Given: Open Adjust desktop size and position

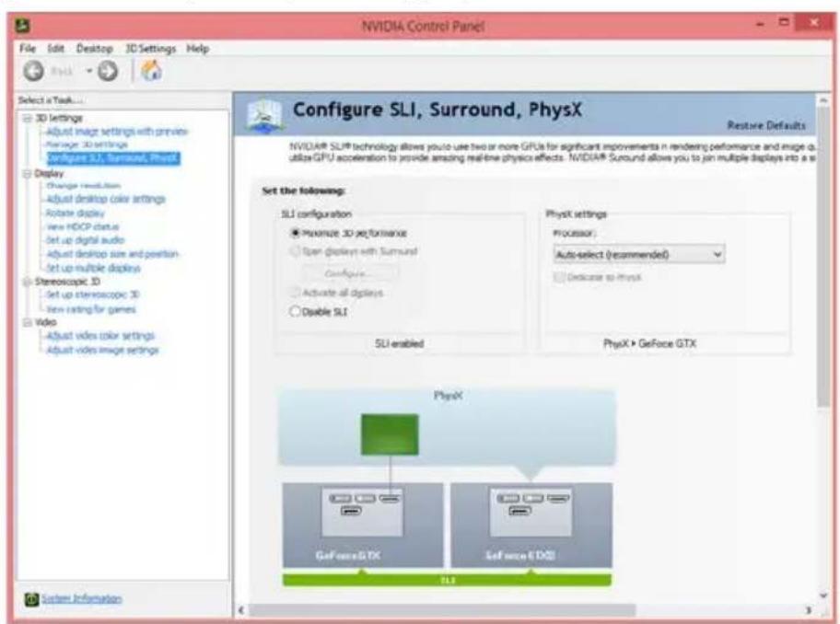Looking at the screenshot, I should (112, 254).
